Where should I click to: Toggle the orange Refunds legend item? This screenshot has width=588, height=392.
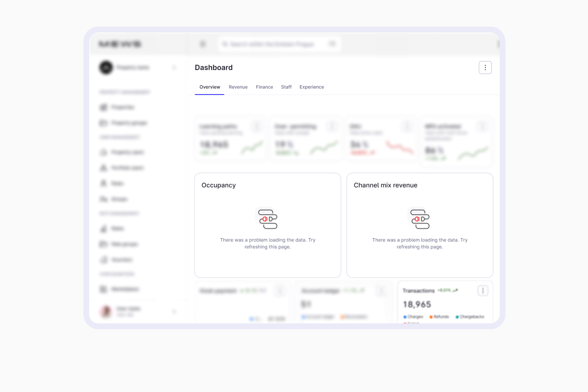click(439, 317)
